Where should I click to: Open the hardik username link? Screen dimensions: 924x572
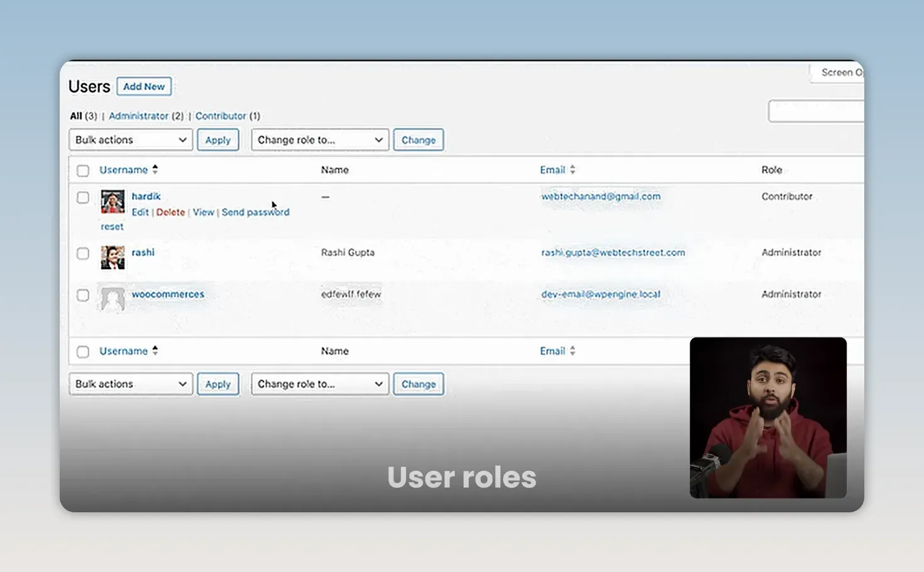tap(146, 196)
